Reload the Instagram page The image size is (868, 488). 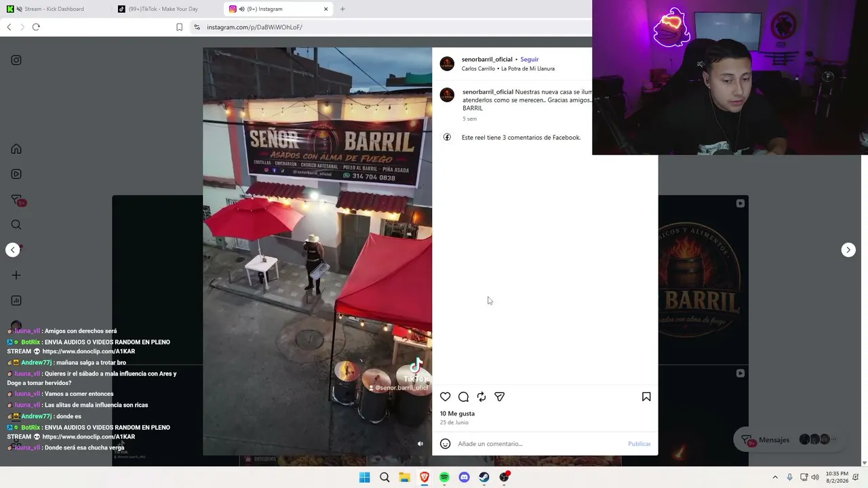click(36, 27)
